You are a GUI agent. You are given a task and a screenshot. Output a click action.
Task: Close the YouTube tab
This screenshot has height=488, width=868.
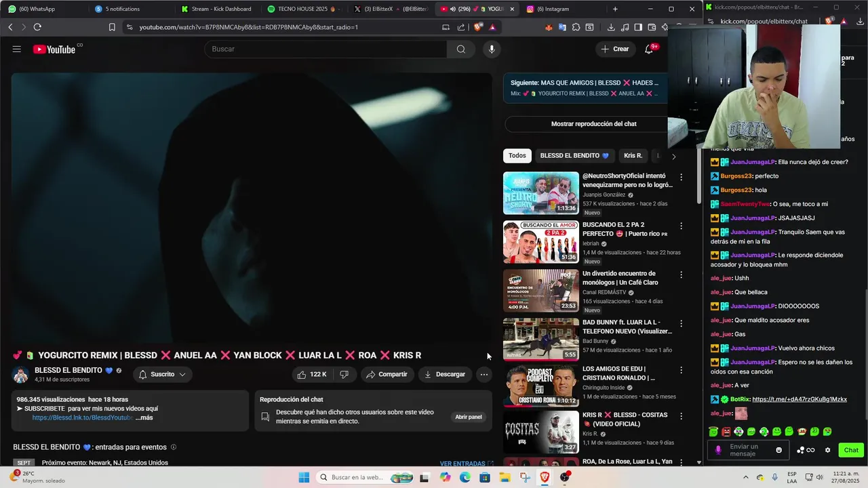512,9
